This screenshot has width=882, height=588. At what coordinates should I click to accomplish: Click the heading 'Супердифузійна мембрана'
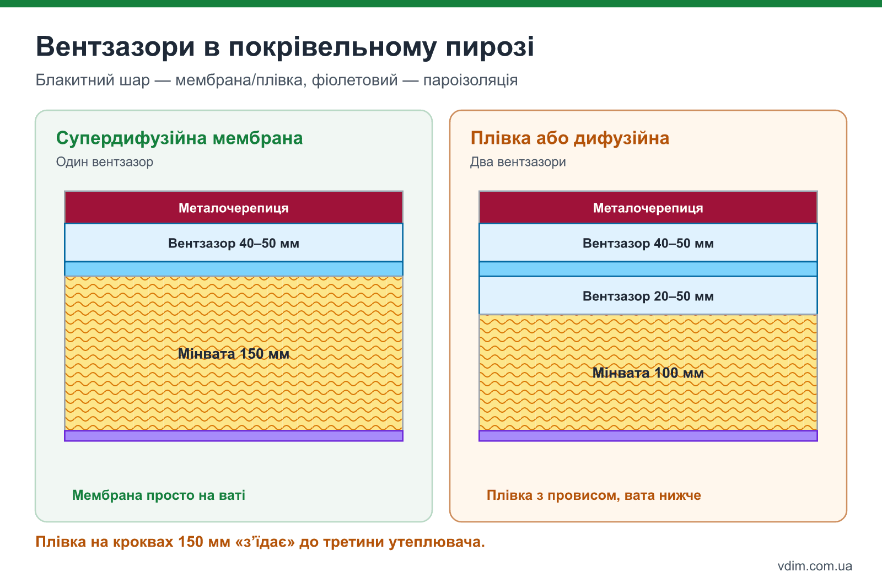point(180,138)
